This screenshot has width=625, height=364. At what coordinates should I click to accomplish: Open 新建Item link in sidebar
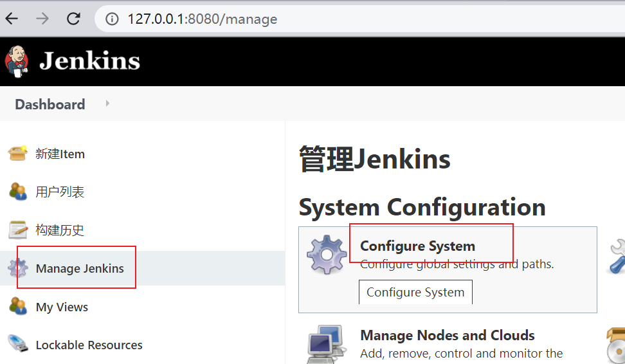click(x=60, y=154)
